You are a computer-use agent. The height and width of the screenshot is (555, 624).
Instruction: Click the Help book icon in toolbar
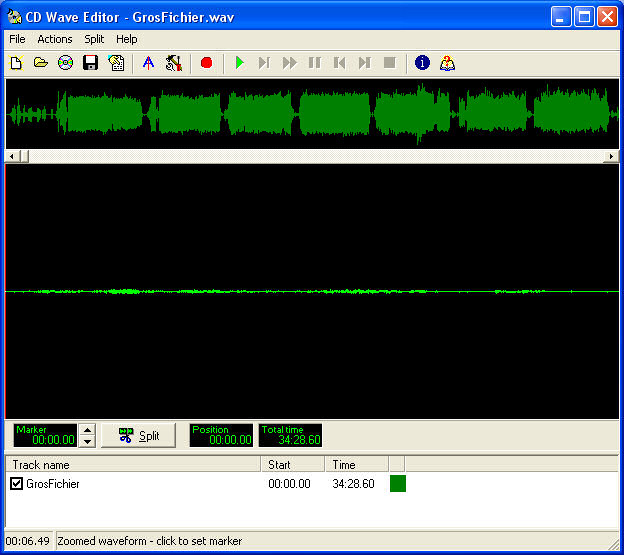(447, 63)
